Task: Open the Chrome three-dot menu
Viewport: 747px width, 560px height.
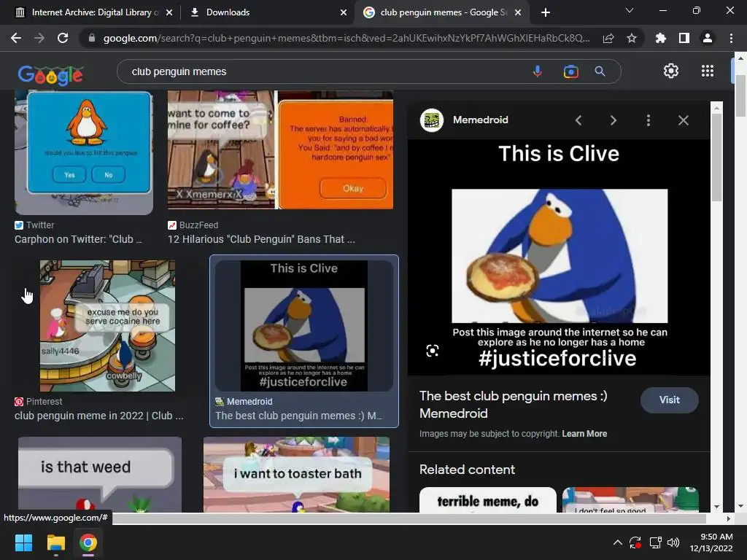Action: point(731,38)
